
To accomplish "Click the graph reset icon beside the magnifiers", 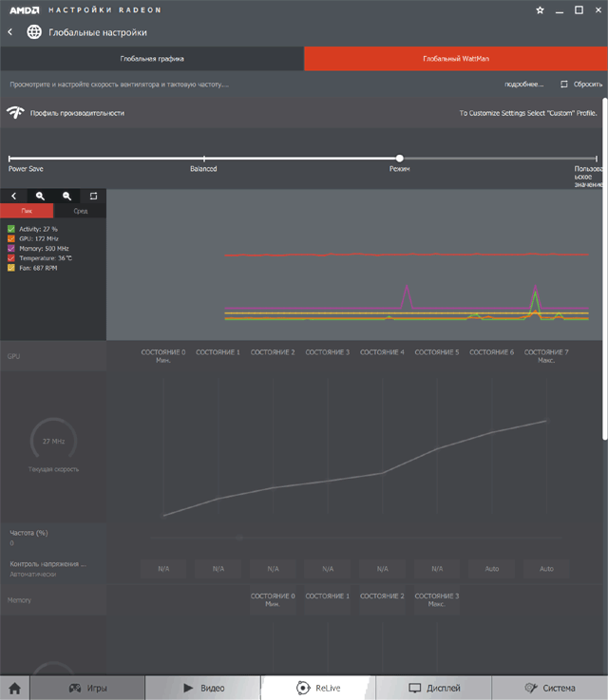I will pos(93,196).
